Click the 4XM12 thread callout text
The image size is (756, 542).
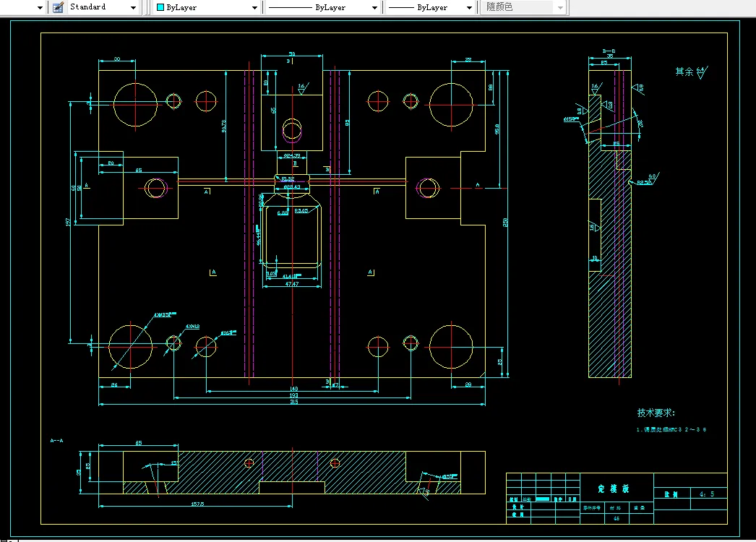pos(192,327)
